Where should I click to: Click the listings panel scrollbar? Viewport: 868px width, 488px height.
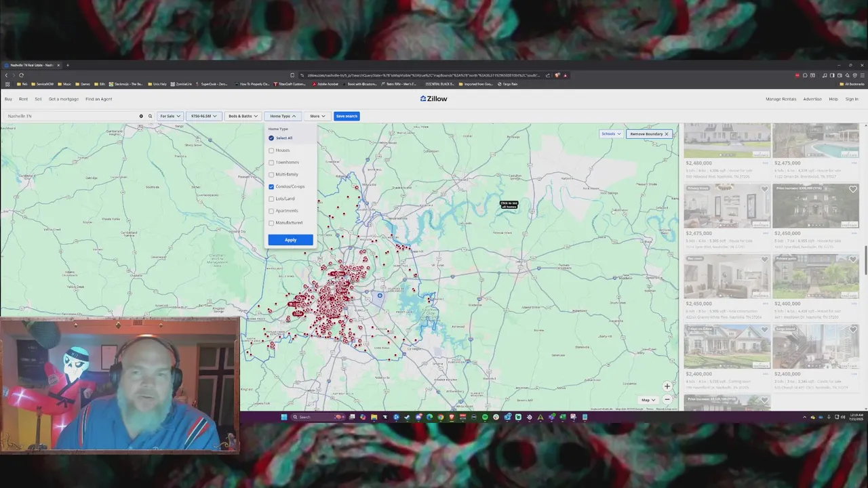(865, 261)
